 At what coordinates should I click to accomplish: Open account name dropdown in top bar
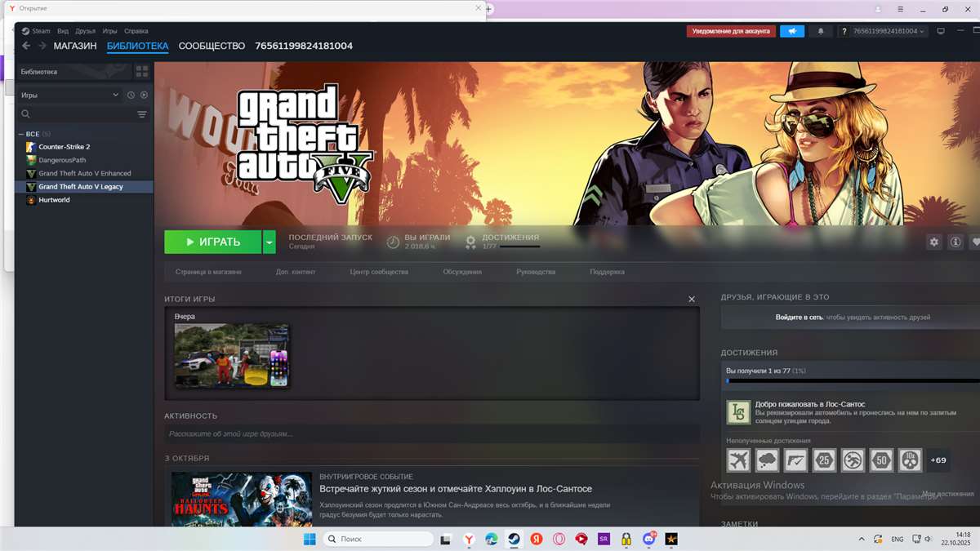889,31
